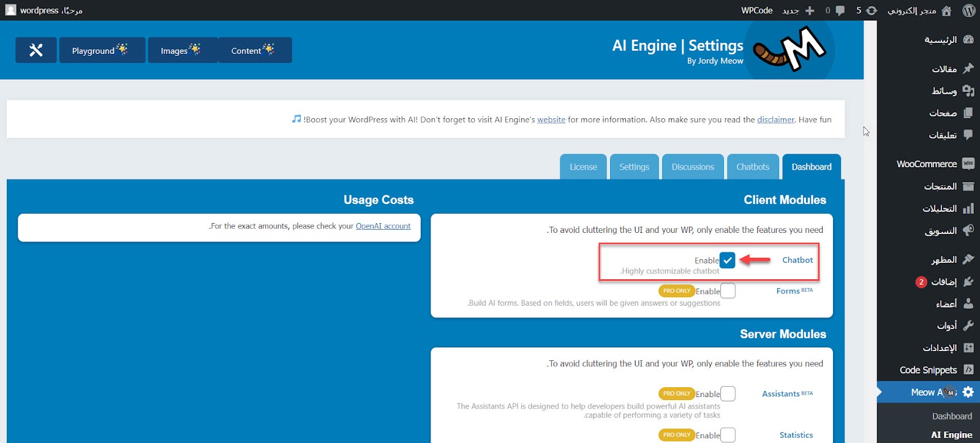Open the WordPress logo menu
The width and height of the screenshot is (980, 443).
tap(968, 10)
